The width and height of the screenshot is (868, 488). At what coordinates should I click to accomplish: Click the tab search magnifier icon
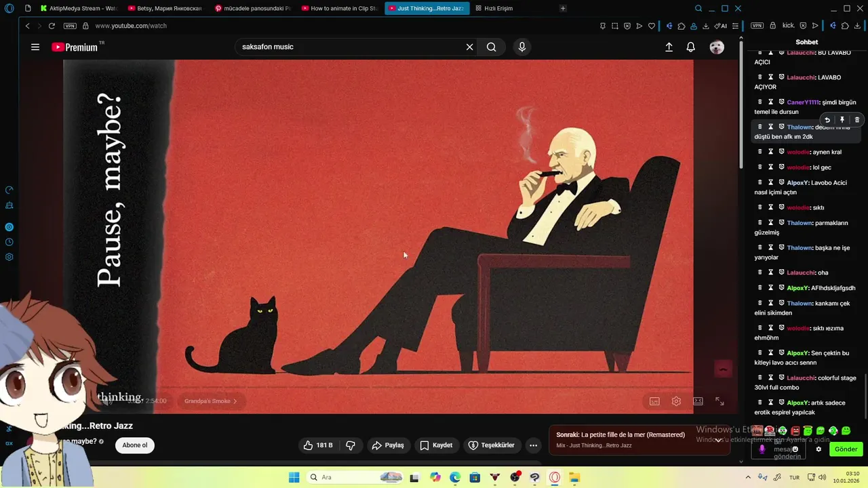click(698, 8)
